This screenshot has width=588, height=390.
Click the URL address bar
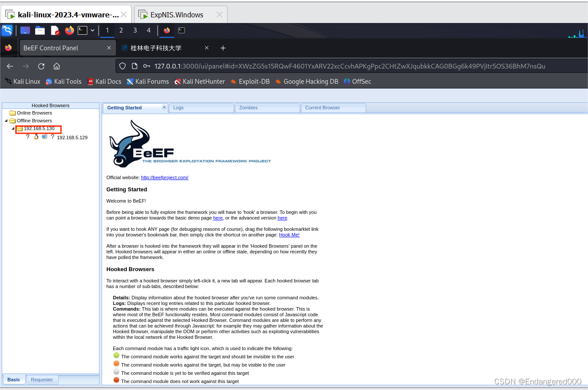tap(350, 66)
